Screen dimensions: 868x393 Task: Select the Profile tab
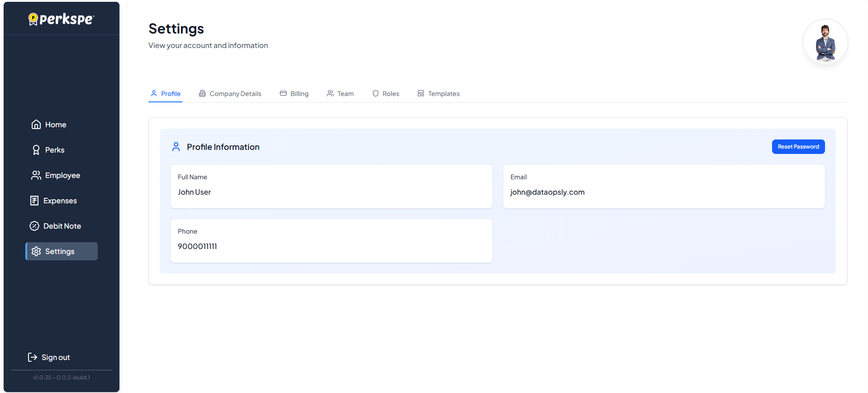coord(166,94)
